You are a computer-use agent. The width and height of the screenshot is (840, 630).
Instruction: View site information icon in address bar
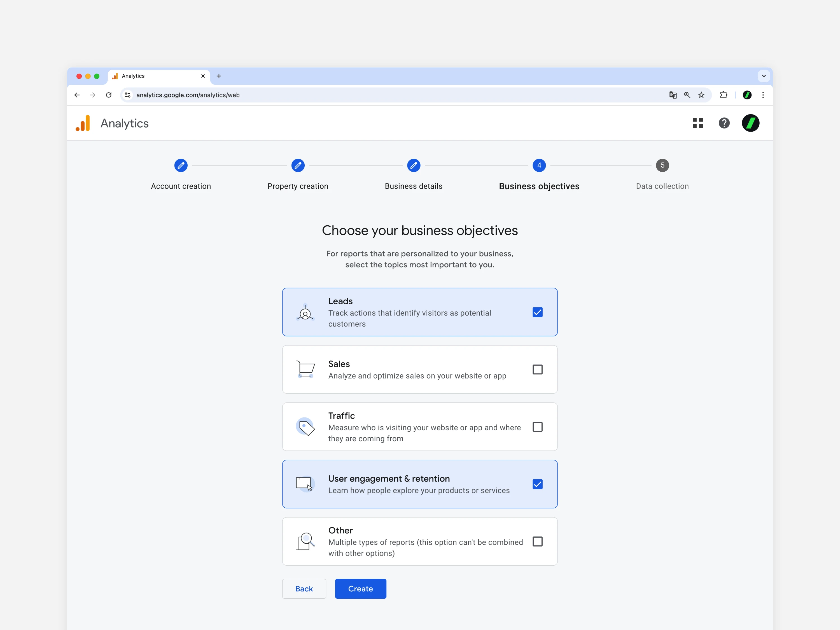click(128, 95)
